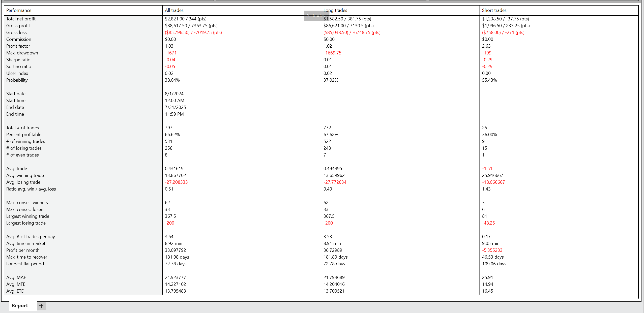Select Short trades profit per month -5.355233
Screen dimensions: 644x313
492,250
